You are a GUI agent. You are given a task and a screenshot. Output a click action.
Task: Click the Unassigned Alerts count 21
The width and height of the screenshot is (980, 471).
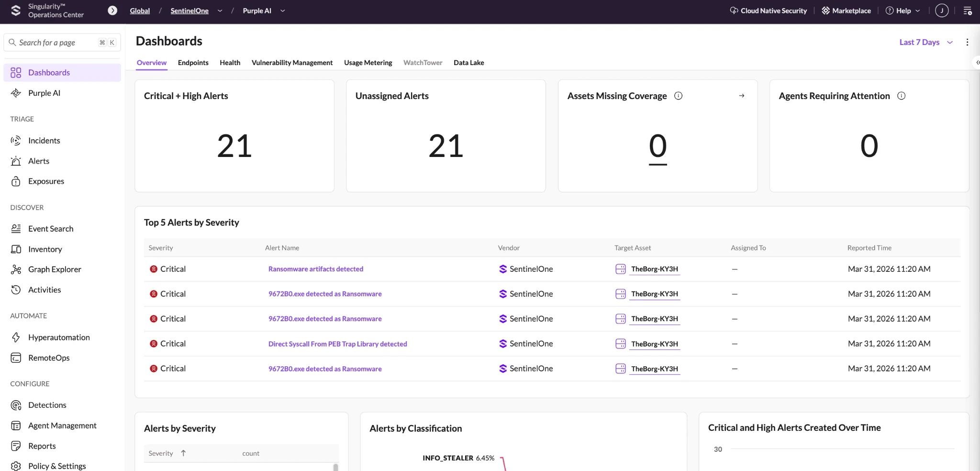point(446,146)
